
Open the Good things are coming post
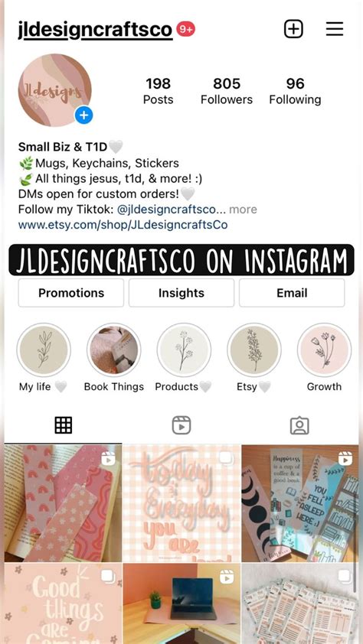tap(63, 603)
